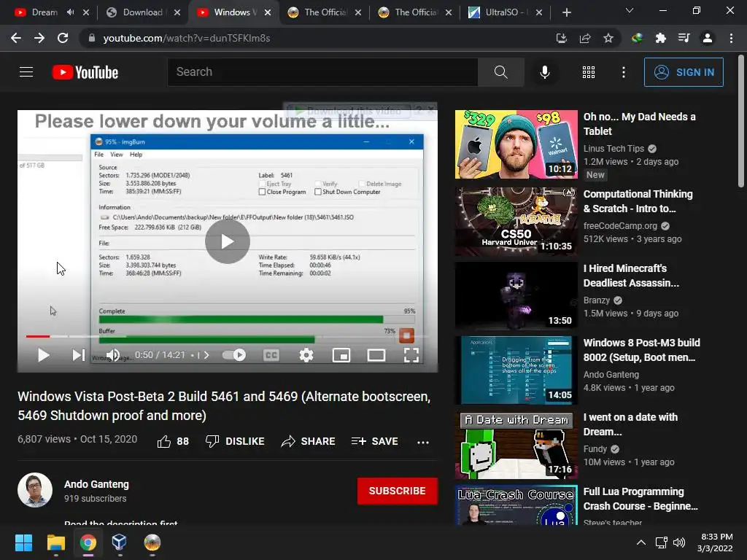Skip to next video
Screen dimensions: 747x560
(78, 355)
